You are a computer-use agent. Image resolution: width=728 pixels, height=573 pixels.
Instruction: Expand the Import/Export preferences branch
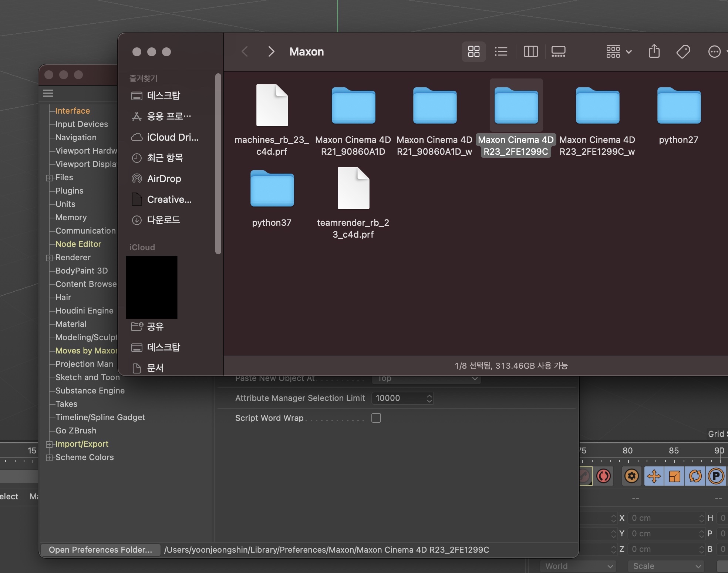pos(49,445)
